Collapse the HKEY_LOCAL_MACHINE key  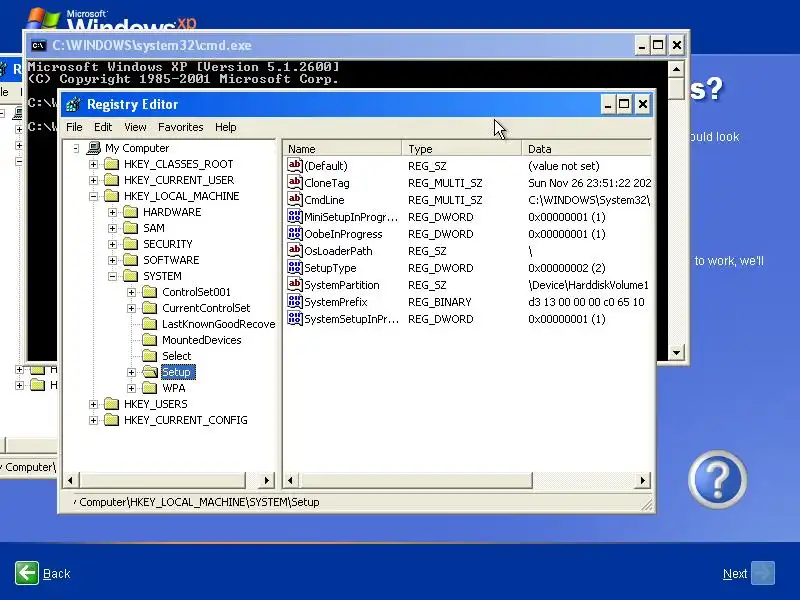[93, 196]
